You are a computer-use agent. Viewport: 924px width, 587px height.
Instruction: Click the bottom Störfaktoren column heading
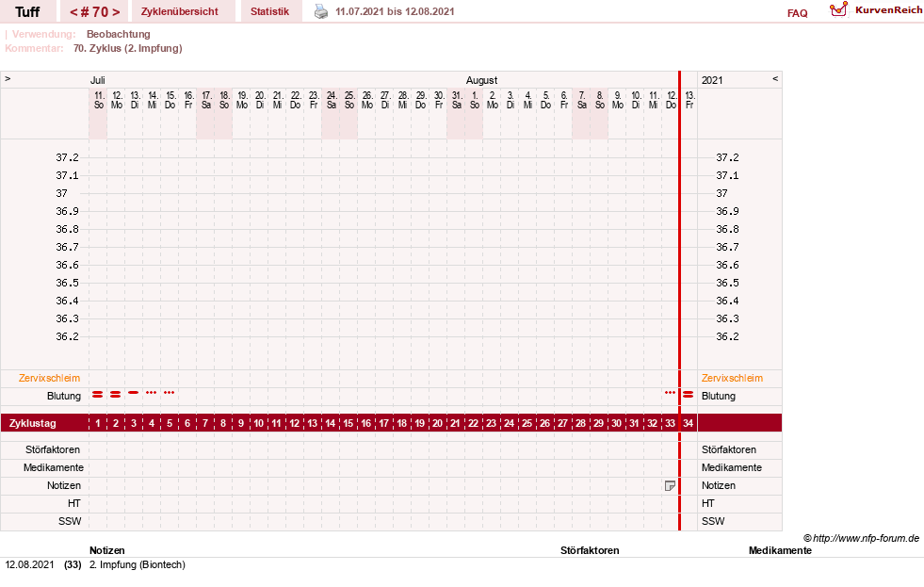tap(590, 550)
